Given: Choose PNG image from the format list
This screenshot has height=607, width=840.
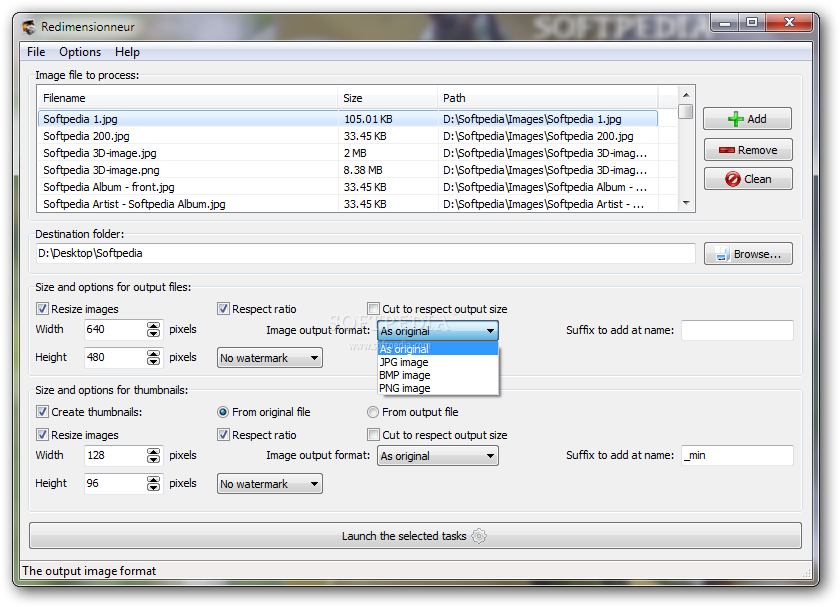Looking at the screenshot, I should (x=438, y=388).
